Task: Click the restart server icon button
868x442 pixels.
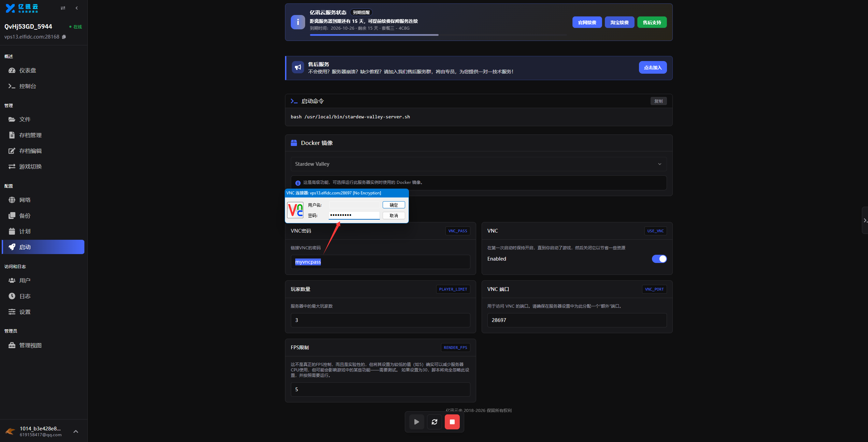Action: (x=434, y=422)
